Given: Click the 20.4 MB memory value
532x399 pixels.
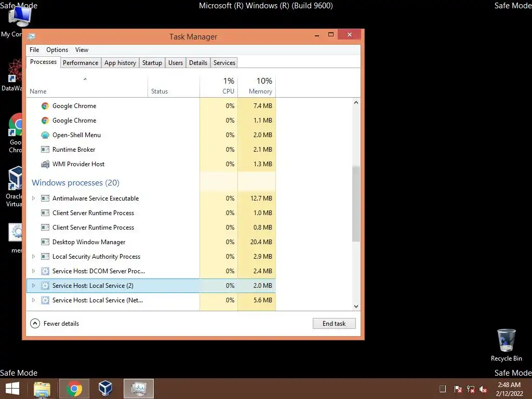Looking at the screenshot, I should click(261, 242).
